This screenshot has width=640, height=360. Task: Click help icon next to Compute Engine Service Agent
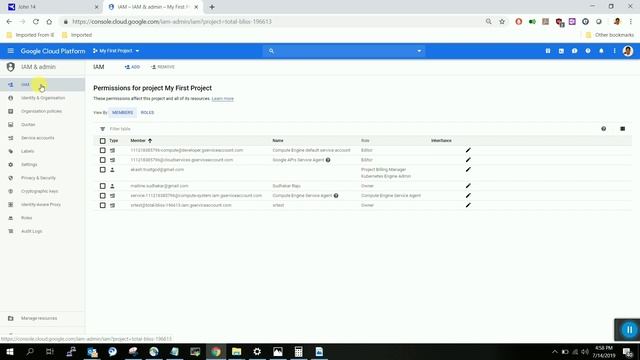336,196
